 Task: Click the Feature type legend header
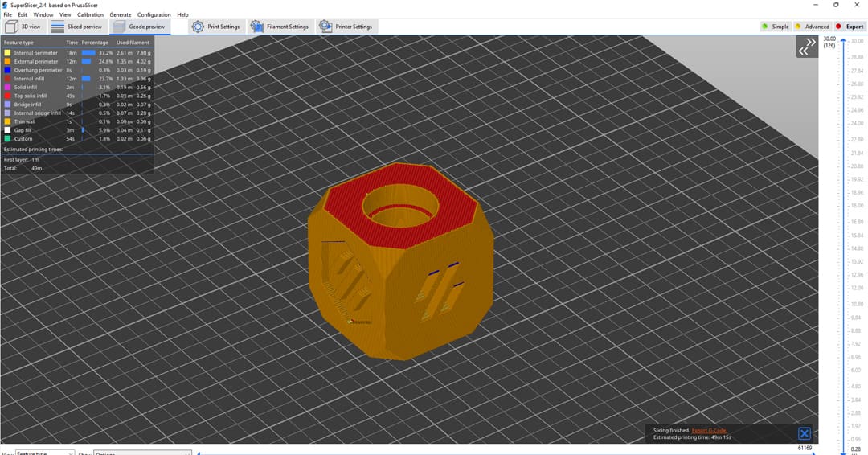[x=18, y=43]
